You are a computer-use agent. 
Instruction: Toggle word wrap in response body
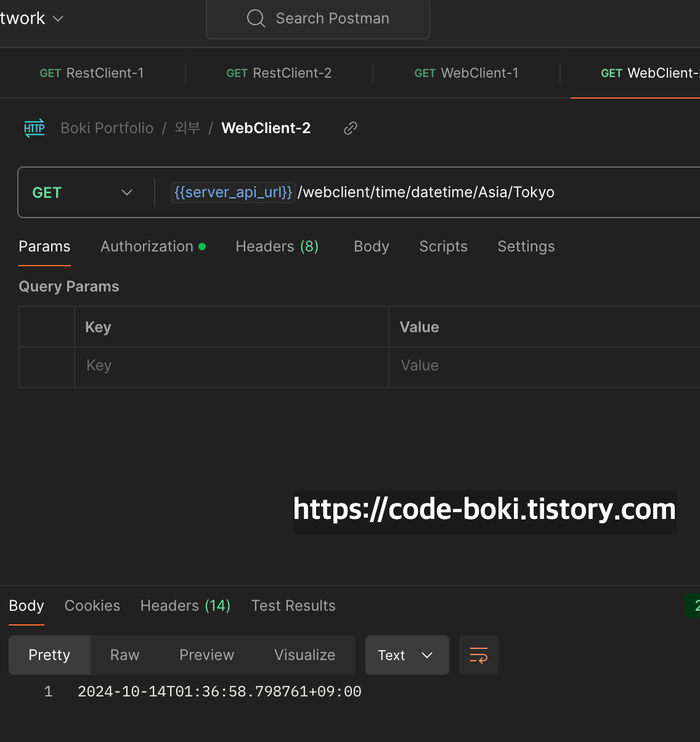tap(479, 655)
